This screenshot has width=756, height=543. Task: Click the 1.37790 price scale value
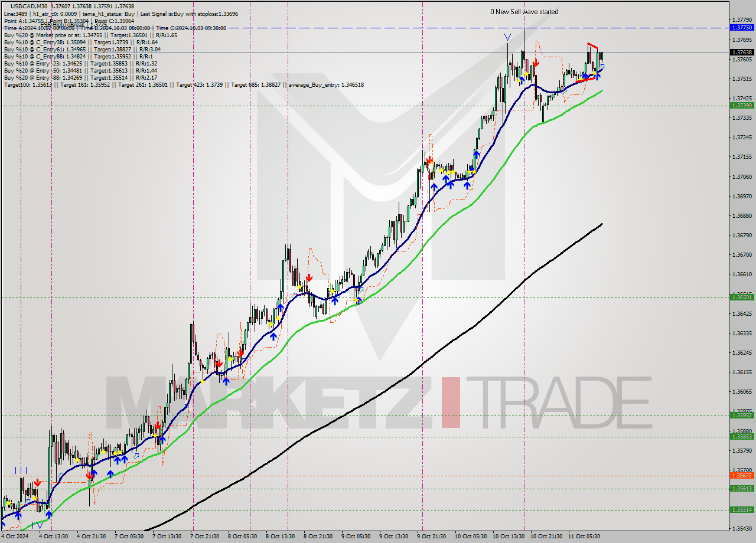click(742, 20)
